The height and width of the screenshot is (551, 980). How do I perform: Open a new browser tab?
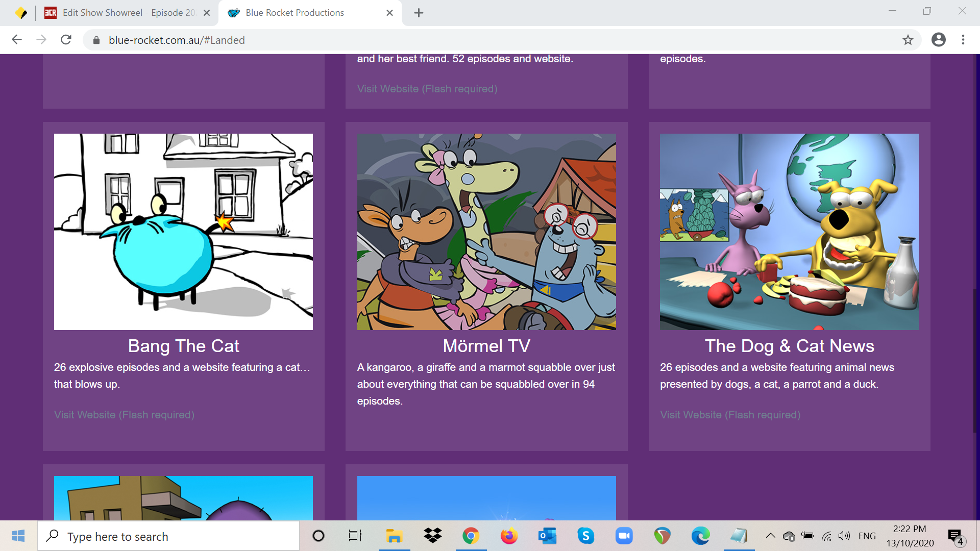point(419,13)
